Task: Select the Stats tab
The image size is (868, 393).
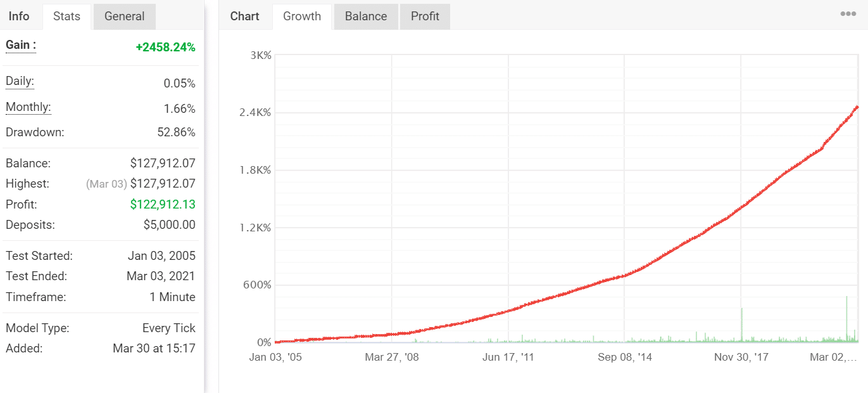Action: pyautogui.click(x=66, y=16)
